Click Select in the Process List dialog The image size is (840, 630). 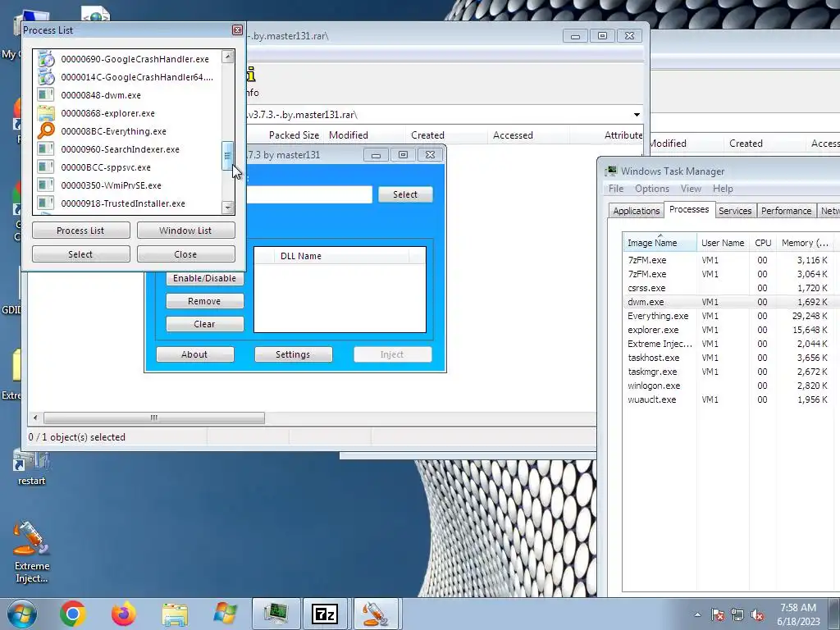click(81, 254)
